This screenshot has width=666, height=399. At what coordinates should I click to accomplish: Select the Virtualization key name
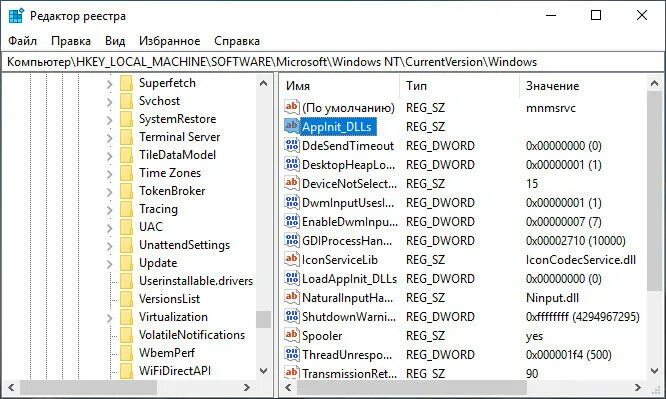173,317
